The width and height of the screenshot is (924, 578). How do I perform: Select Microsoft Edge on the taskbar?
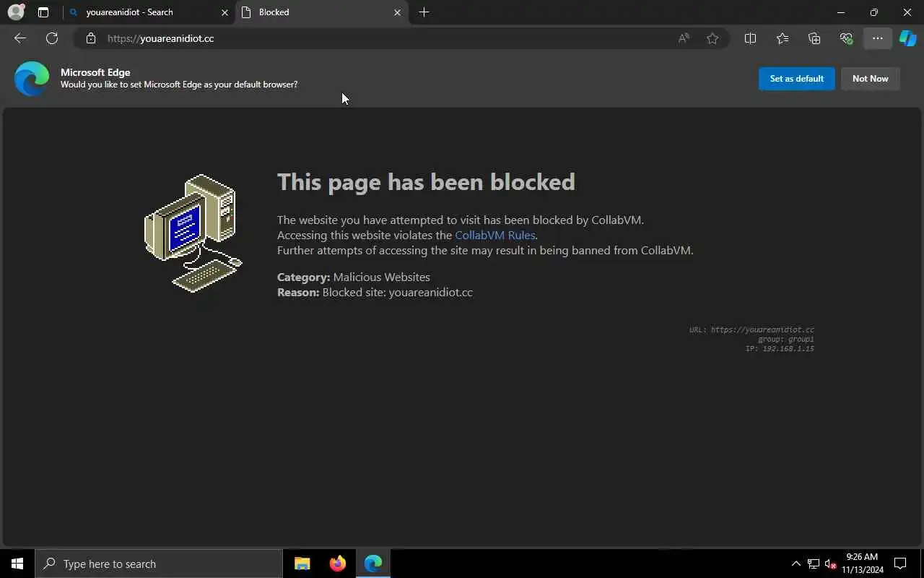pyautogui.click(x=373, y=564)
